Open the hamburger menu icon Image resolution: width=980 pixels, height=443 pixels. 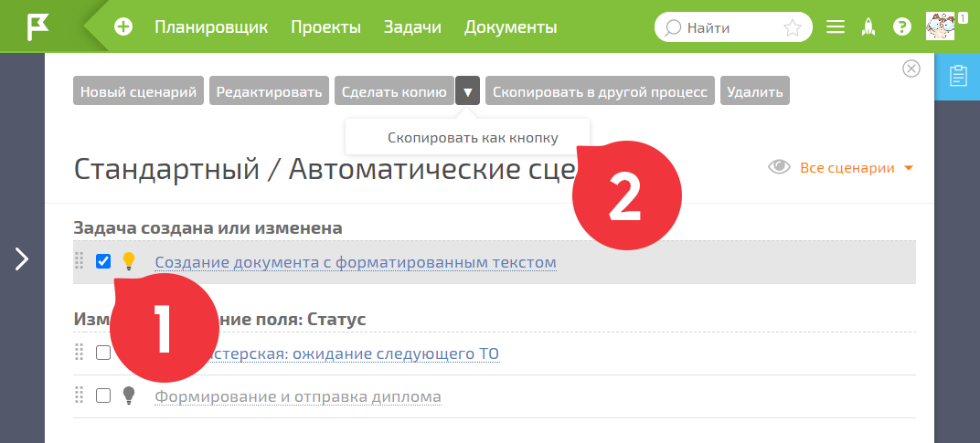coord(835,27)
